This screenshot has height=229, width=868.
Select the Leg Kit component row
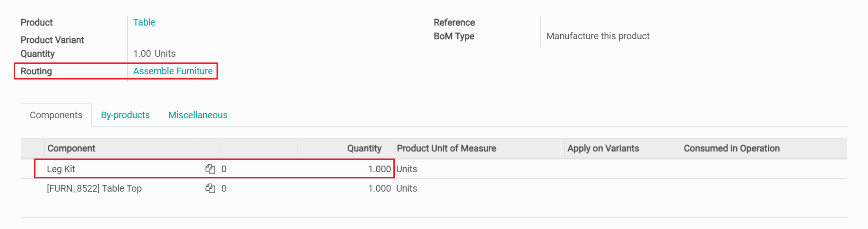(61, 169)
